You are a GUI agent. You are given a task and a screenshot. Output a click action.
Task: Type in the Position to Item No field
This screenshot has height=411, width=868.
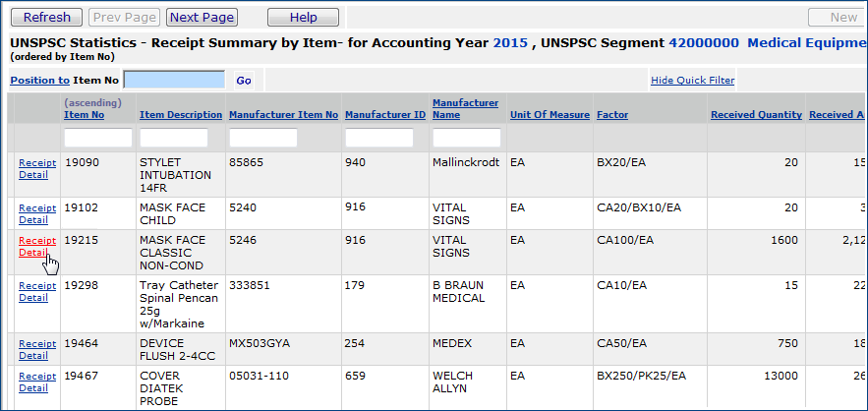pos(174,80)
